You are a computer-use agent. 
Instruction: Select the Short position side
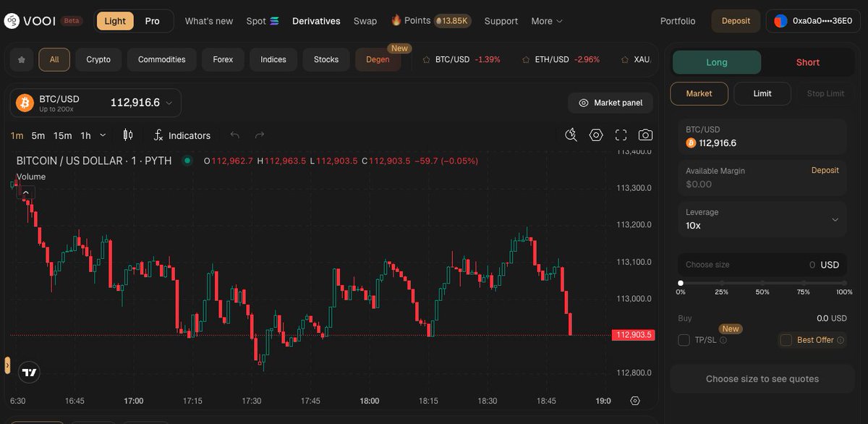click(x=807, y=62)
